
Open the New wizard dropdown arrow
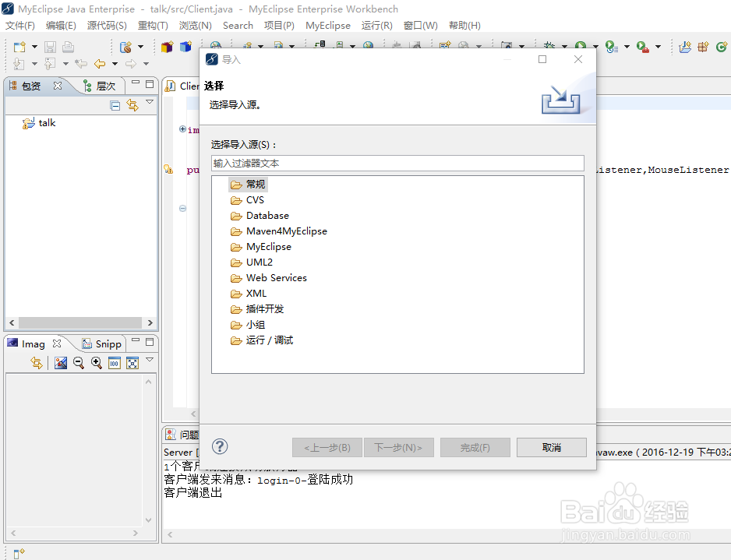[34, 47]
